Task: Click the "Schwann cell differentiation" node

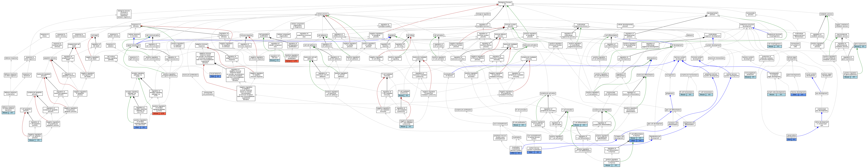Action: point(673,124)
